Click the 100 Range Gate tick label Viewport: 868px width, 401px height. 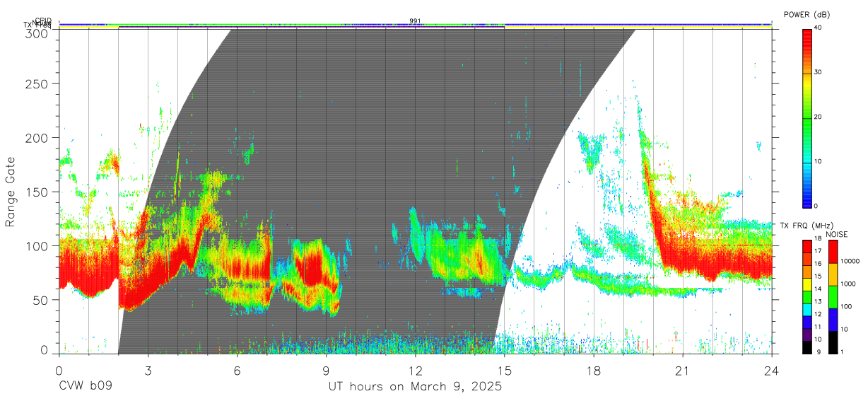click(37, 245)
